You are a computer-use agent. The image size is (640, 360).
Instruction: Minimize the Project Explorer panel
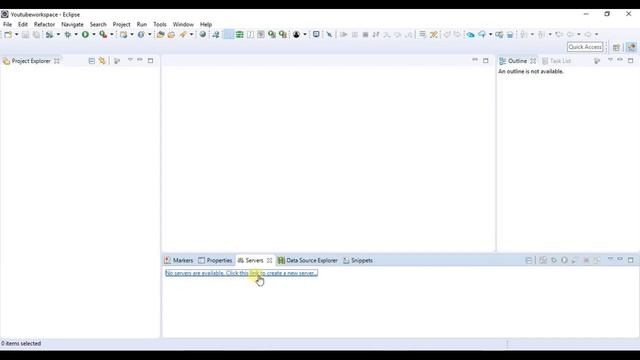pyautogui.click(x=140, y=60)
